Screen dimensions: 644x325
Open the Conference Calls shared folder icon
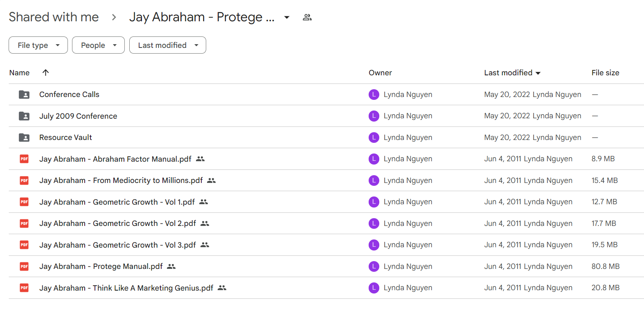(24, 95)
